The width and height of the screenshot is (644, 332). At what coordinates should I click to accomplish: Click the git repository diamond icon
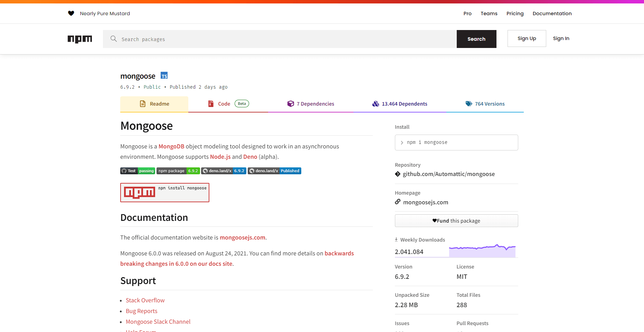pos(398,174)
